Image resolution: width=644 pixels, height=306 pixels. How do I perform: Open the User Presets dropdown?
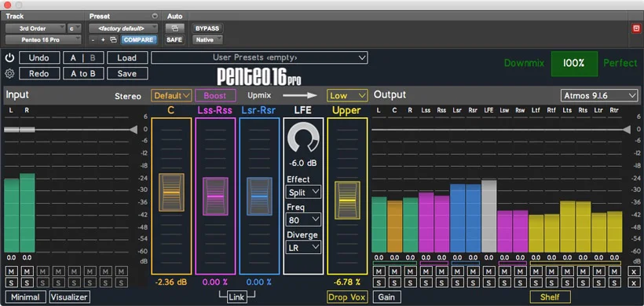point(259,57)
